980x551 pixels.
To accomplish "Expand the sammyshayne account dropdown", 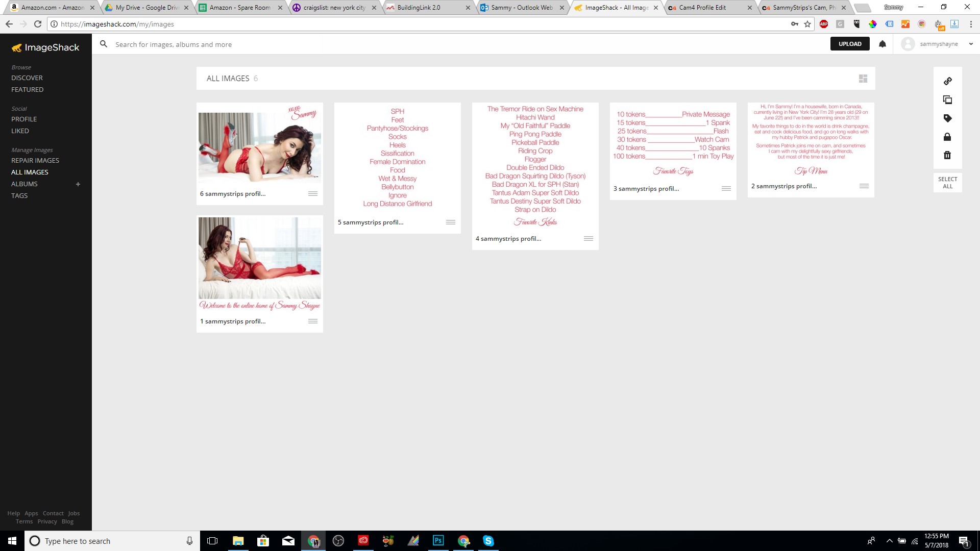I will 971,44.
